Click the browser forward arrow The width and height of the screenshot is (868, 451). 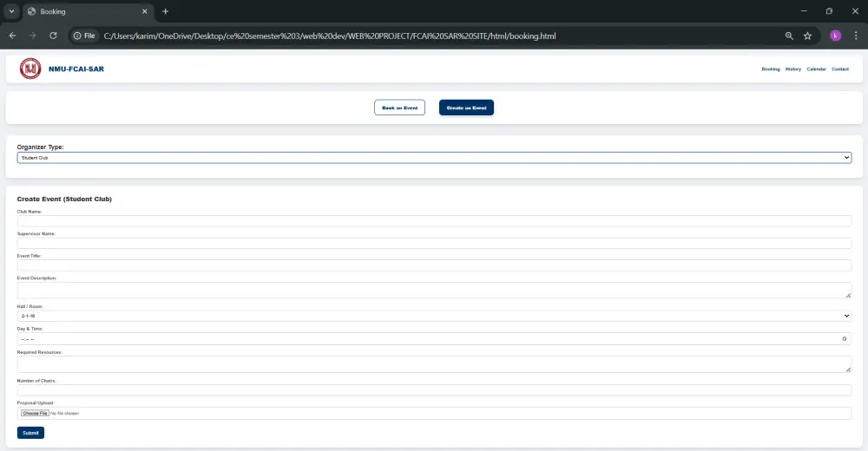33,36
